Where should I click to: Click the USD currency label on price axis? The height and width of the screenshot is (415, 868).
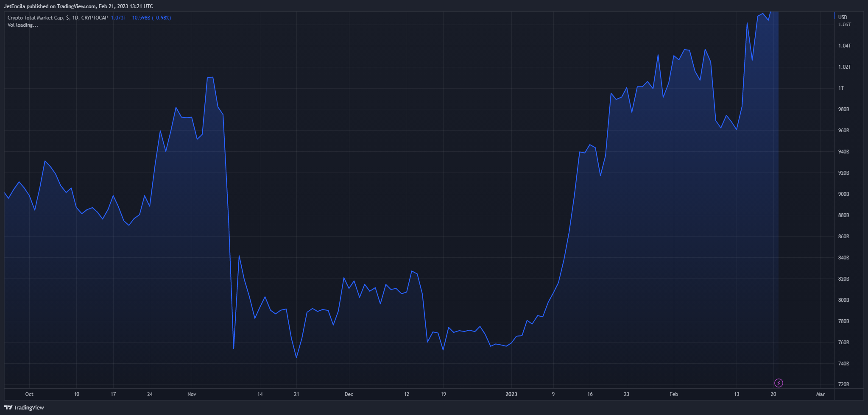click(x=843, y=17)
